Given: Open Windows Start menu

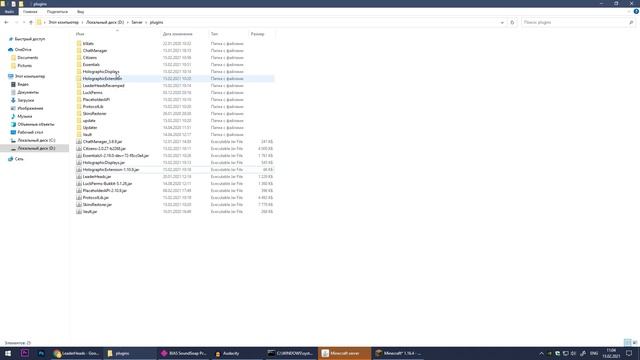Looking at the screenshot, I should click(x=8, y=353).
